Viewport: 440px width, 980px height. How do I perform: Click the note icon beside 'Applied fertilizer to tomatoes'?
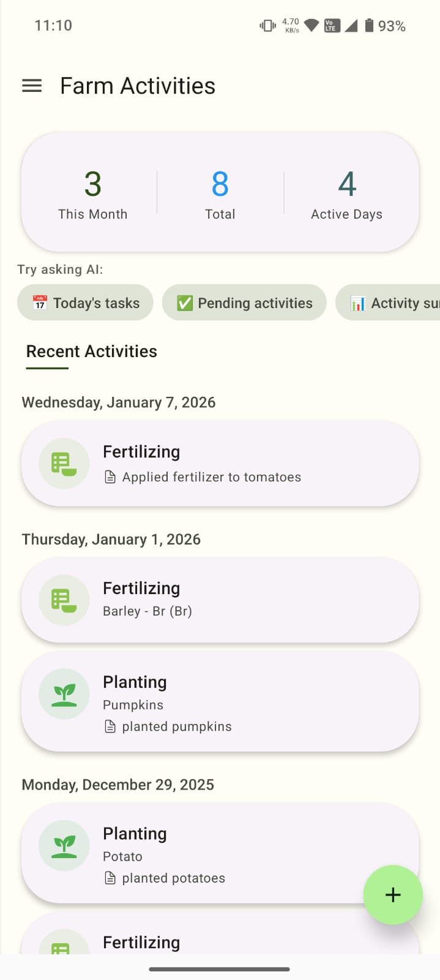pyautogui.click(x=110, y=477)
